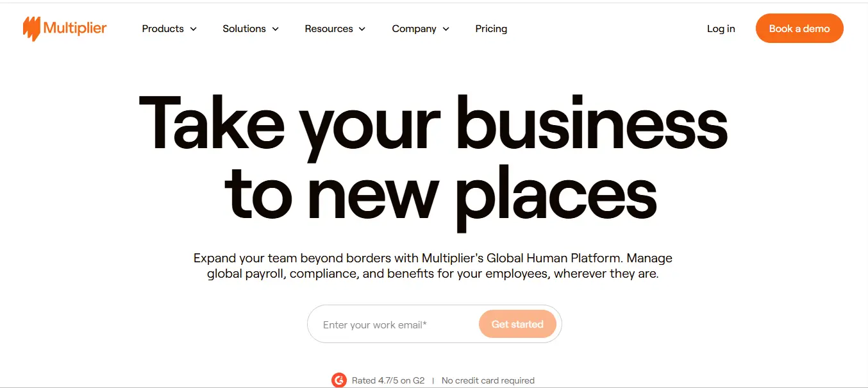
Task: Click the Log in link
Action: [x=721, y=28]
